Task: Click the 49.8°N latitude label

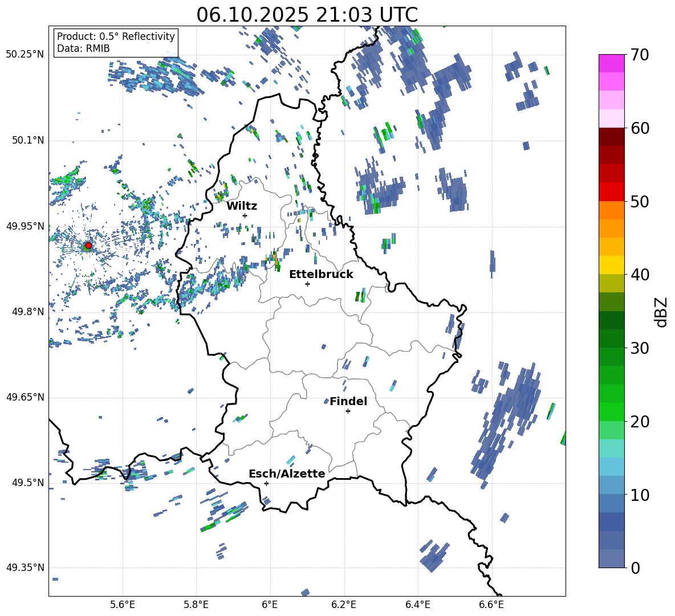Action: click(x=27, y=311)
